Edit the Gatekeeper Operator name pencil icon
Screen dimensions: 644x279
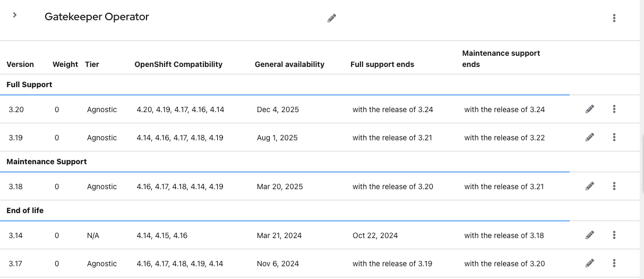pyautogui.click(x=332, y=18)
